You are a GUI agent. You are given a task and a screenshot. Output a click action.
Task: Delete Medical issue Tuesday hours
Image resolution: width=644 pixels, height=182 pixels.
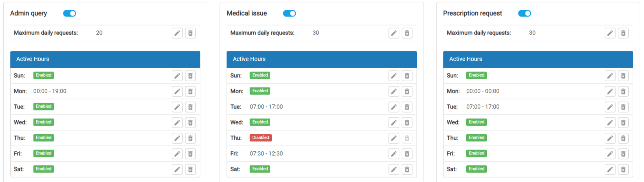pyautogui.click(x=407, y=107)
